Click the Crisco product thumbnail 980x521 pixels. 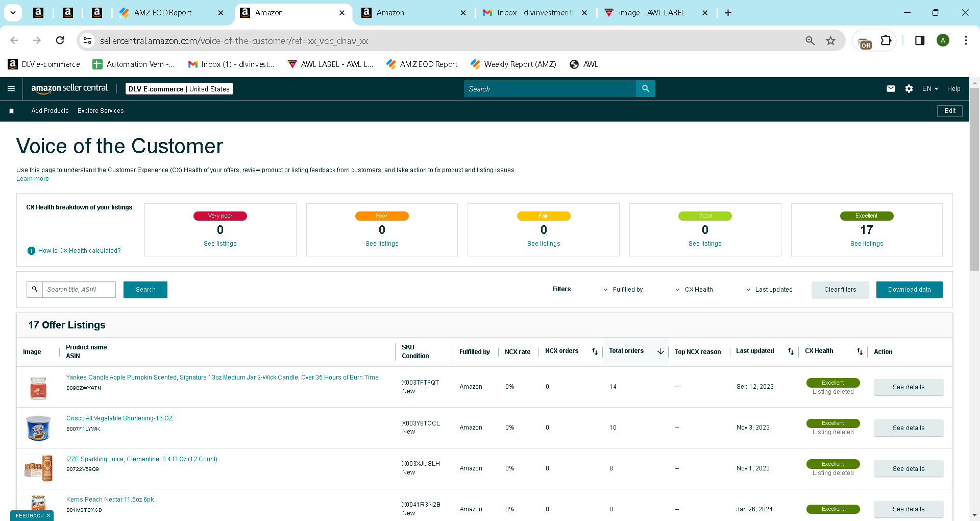38,428
